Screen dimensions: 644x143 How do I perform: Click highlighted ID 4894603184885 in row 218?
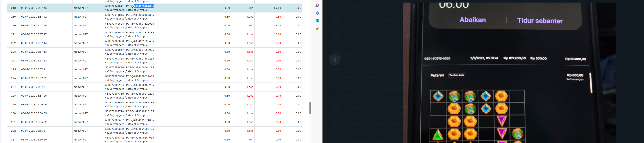click(144, 6)
